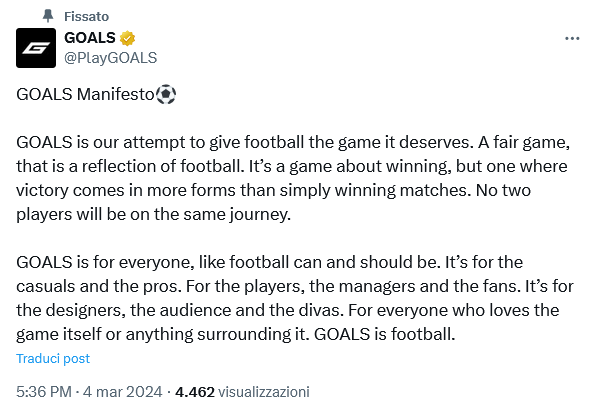
Task: Click the paragraph starting 'GOALS is for everyone'
Action: click(x=295, y=298)
